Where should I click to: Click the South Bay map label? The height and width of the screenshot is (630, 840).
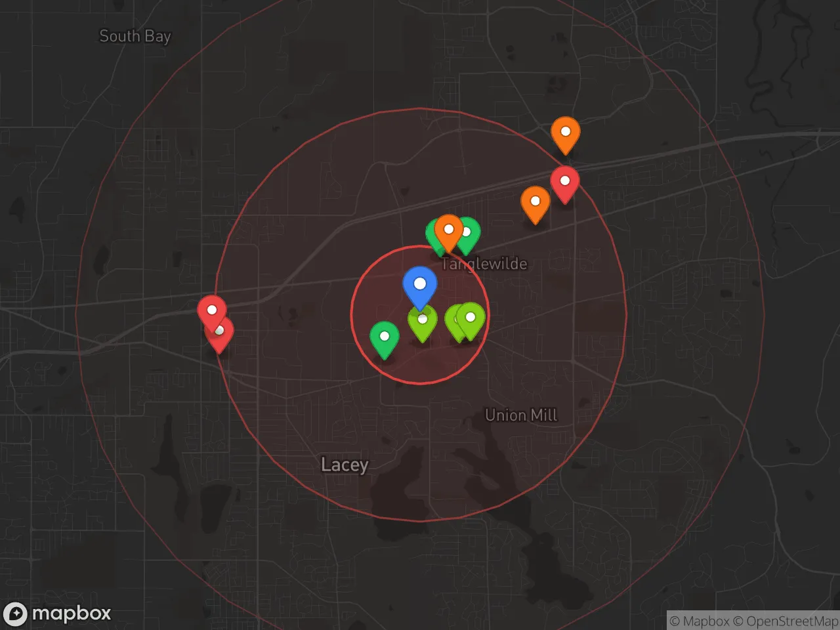tap(135, 36)
